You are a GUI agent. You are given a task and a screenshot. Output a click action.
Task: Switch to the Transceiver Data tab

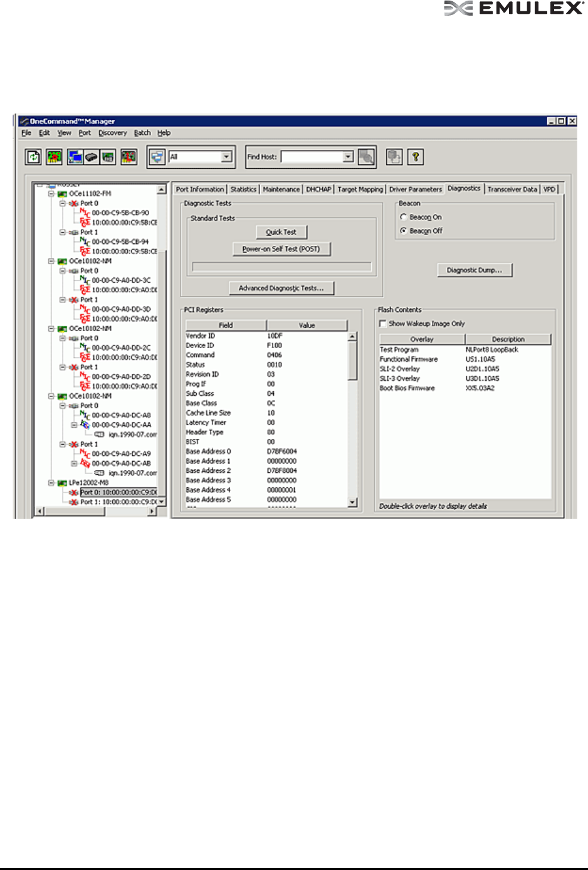click(512, 189)
